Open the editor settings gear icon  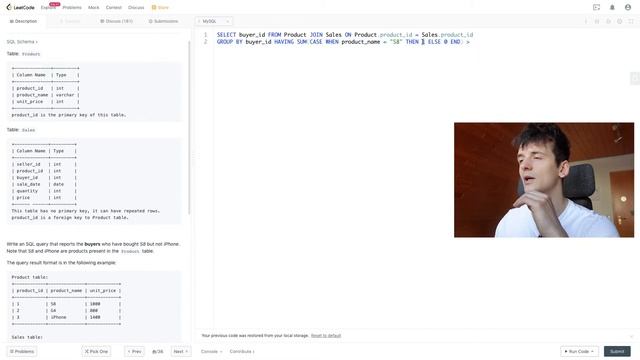click(x=620, y=21)
